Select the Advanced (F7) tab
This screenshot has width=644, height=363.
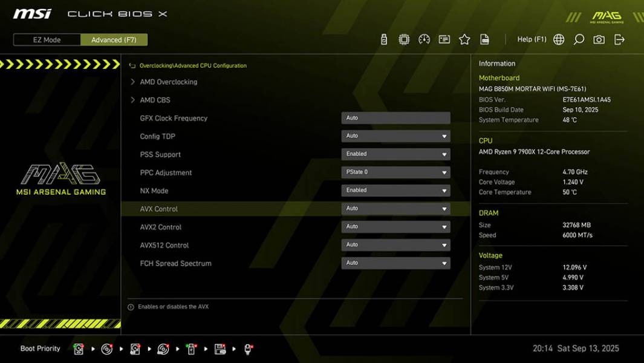click(114, 40)
